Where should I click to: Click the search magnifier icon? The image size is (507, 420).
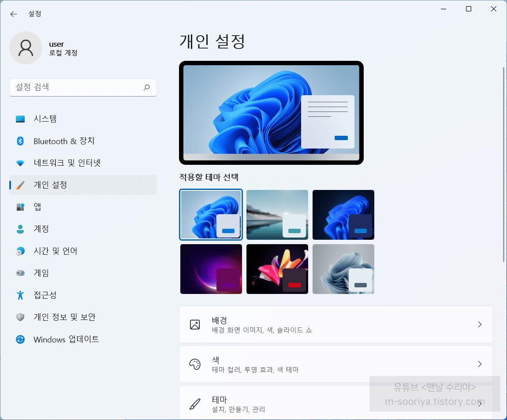(x=147, y=87)
